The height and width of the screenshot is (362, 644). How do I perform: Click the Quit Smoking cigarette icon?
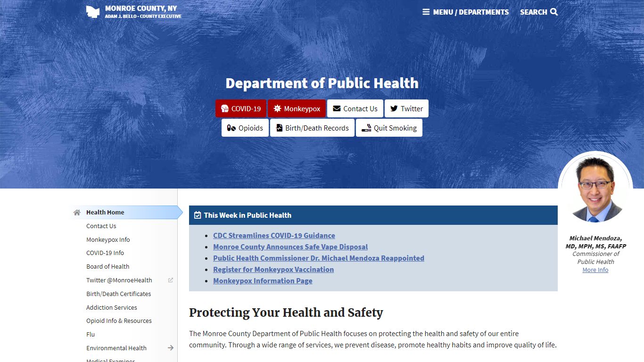(366, 128)
